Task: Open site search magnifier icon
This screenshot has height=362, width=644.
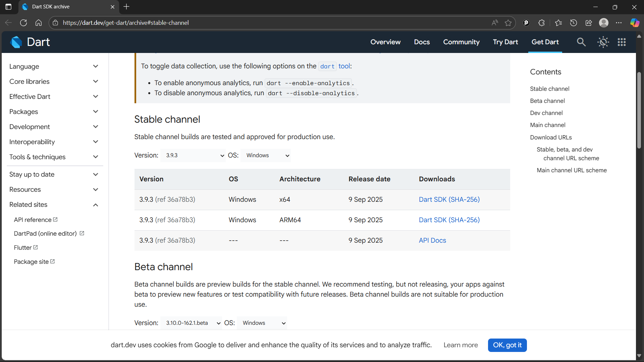Action: [x=581, y=42]
